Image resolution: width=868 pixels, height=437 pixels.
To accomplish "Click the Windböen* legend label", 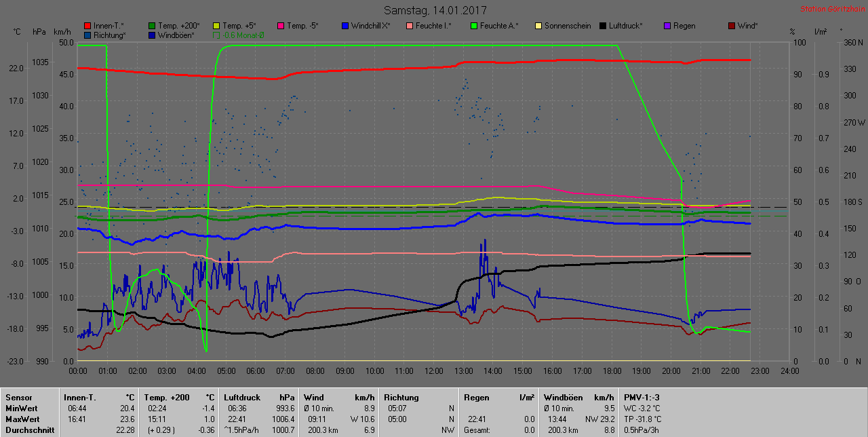I will point(176,35).
